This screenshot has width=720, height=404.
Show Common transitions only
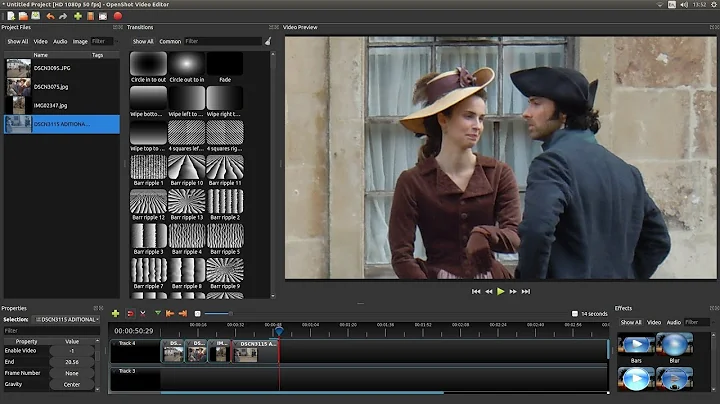pyautogui.click(x=170, y=41)
